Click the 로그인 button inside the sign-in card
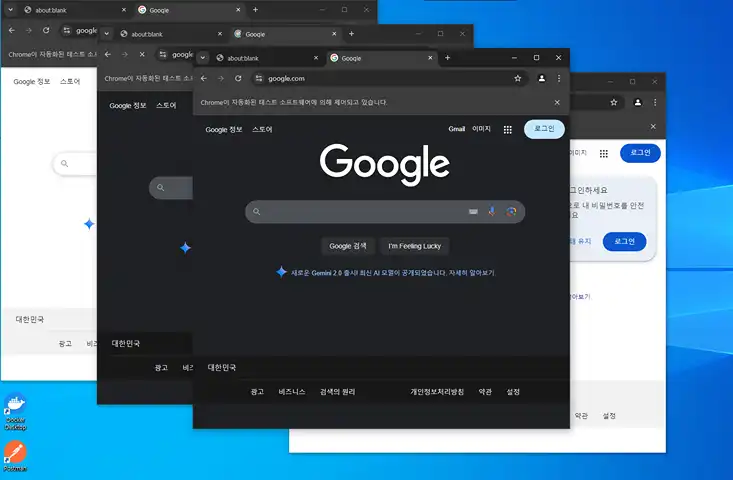733x480 pixels. 625,241
